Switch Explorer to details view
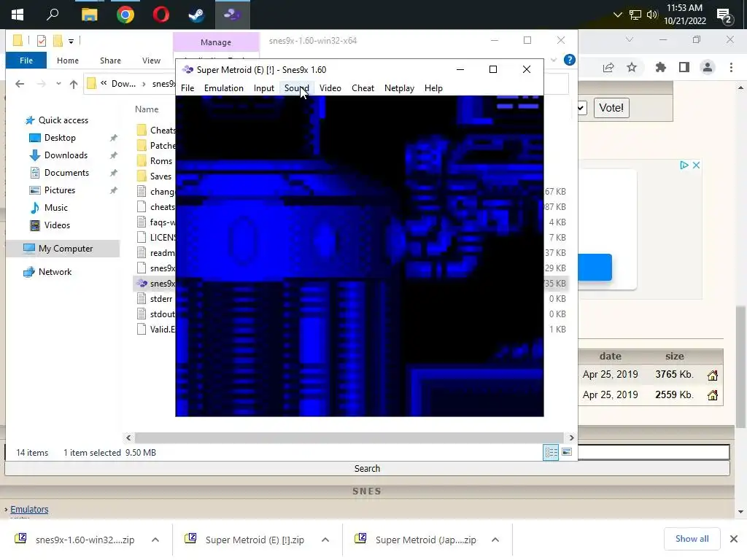Screen dimensions: 747x560 [x=551, y=452]
